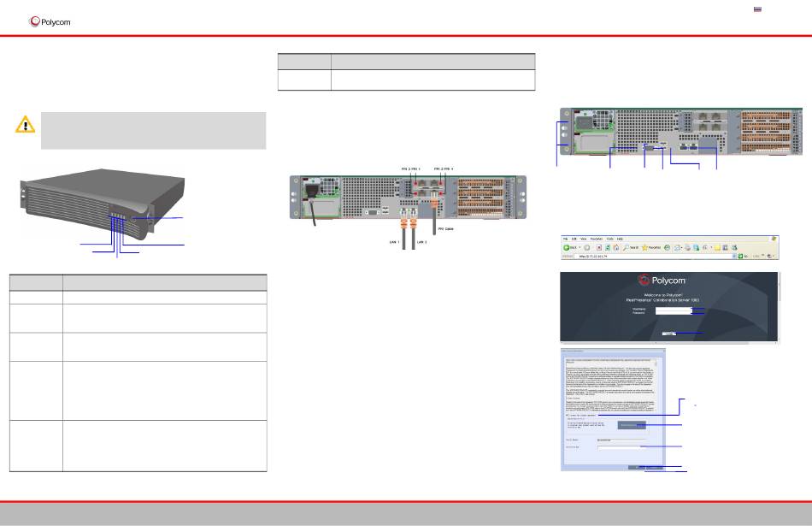812x526 pixels.
Task: Click the browser Home icon
Action: [616, 246]
